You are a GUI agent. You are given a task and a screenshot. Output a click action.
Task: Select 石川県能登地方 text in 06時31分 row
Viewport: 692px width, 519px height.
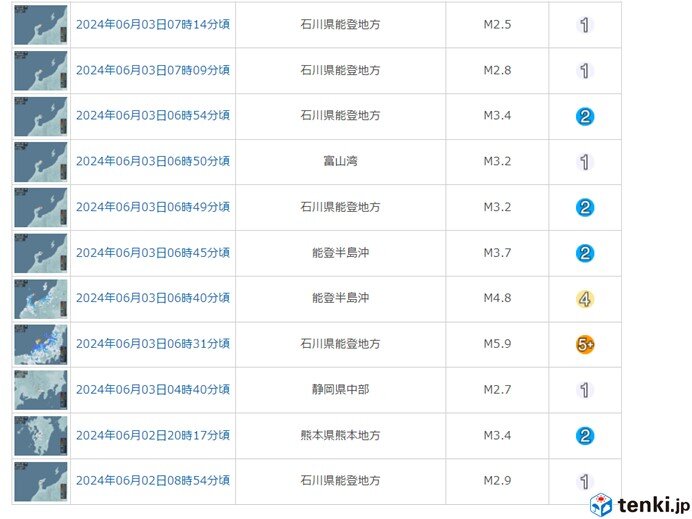coord(340,344)
